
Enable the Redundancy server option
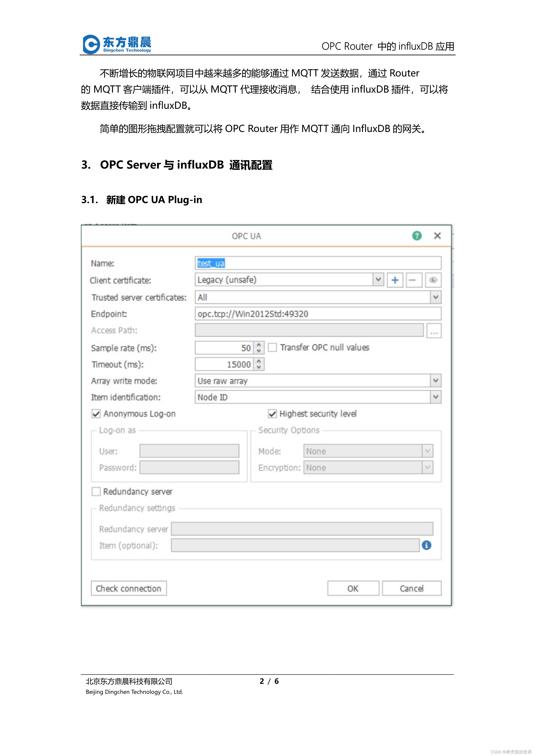point(96,491)
